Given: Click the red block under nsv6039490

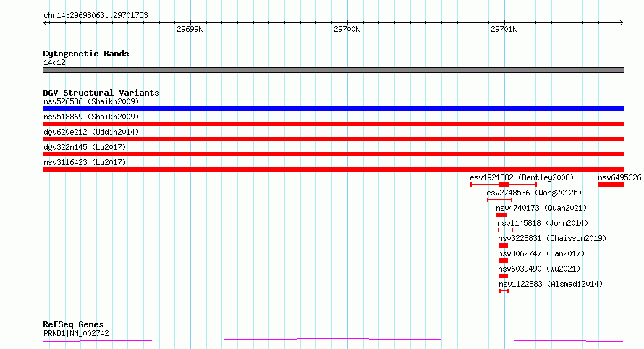Looking at the screenshot, I should click(503, 276).
